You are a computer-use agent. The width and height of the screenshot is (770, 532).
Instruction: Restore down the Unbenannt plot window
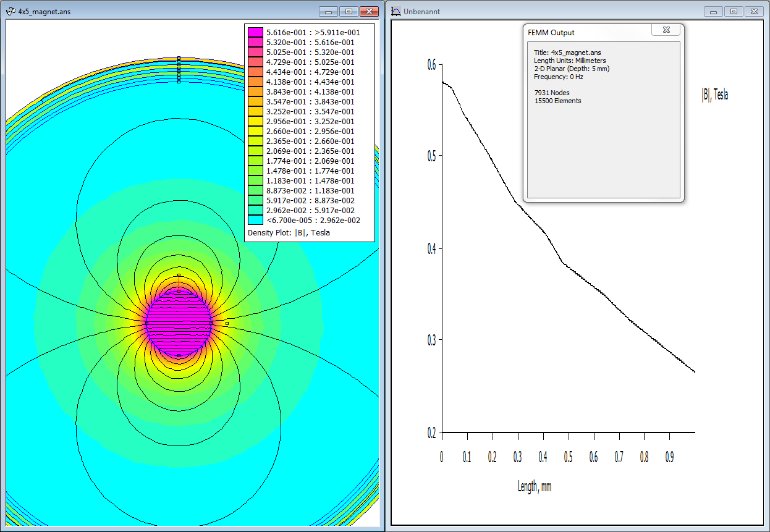coord(734,11)
